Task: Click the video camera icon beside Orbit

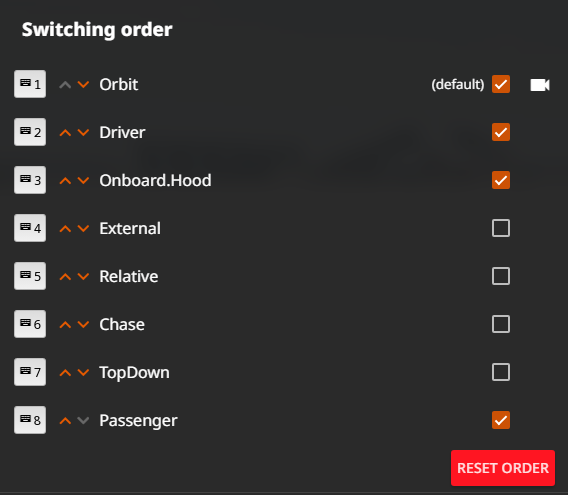Action: tap(540, 85)
